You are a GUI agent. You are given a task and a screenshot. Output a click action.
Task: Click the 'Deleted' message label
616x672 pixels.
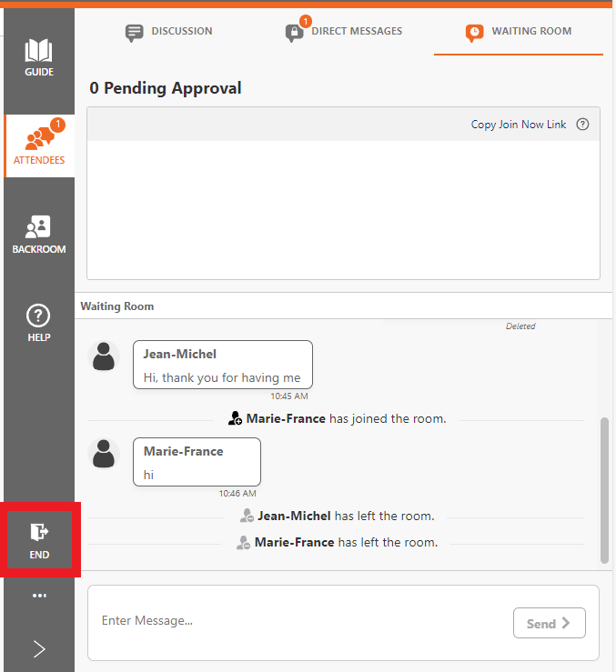520,326
